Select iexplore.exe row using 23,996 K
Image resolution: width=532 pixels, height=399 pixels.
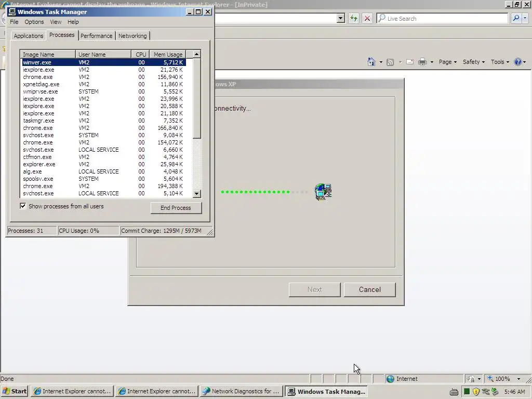[103, 99]
